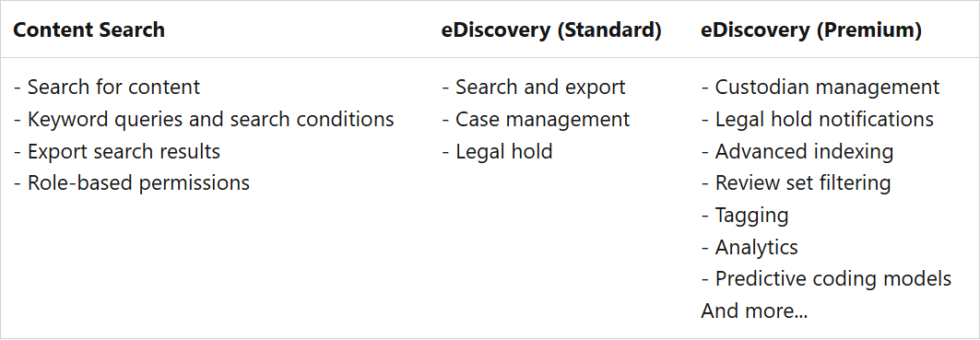The height and width of the screenshot is (340, 980).
Task: Select Legal hold under eDiscovery Standard
Action: (498, 151)
